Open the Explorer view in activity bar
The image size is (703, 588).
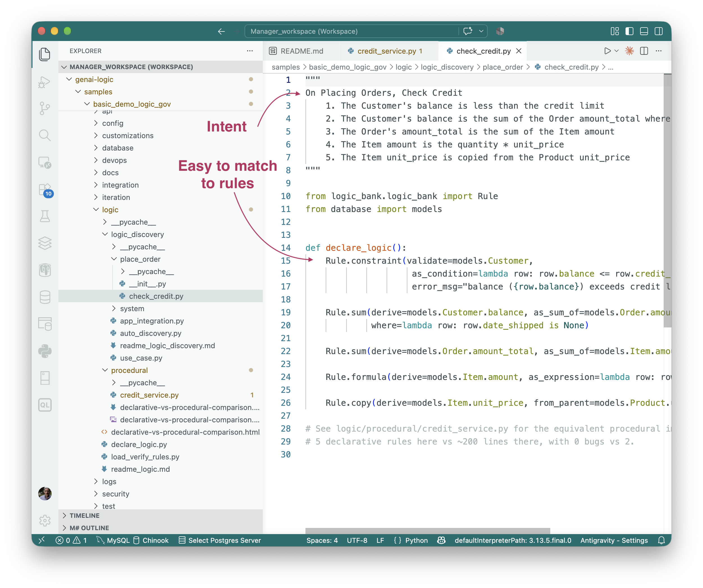point(45,54)
